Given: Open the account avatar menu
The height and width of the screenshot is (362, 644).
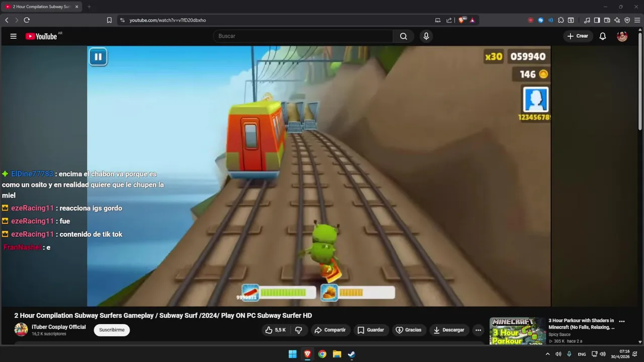Looking at the screenshot, I should pyautogui.click(x=622, y=36).
